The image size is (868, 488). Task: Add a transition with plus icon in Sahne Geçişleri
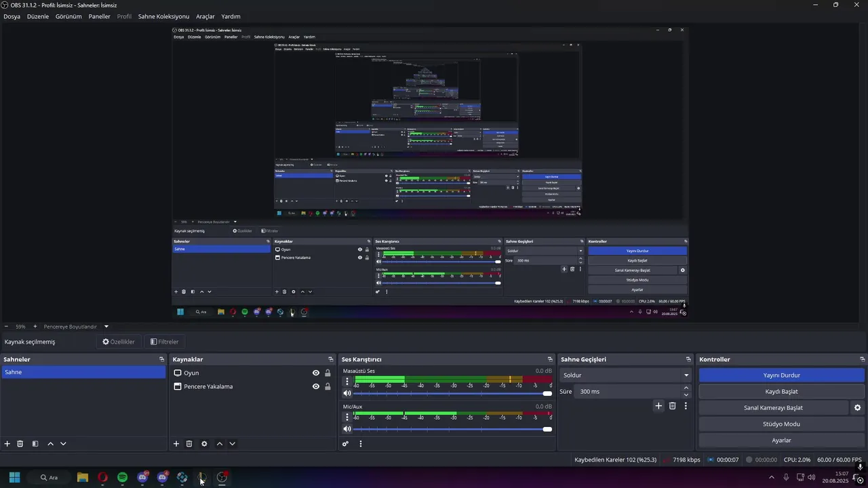(x=658, y=406)
